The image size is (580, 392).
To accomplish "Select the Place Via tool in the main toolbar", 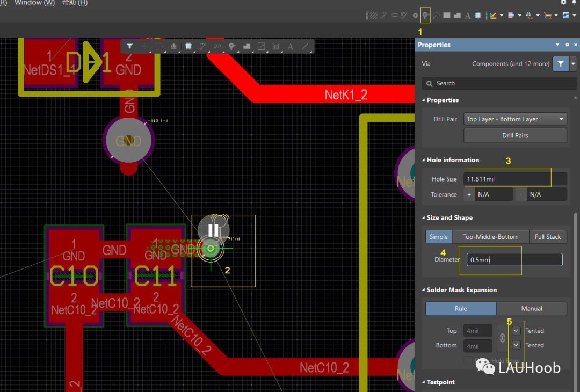I will [x=425, y=16].
